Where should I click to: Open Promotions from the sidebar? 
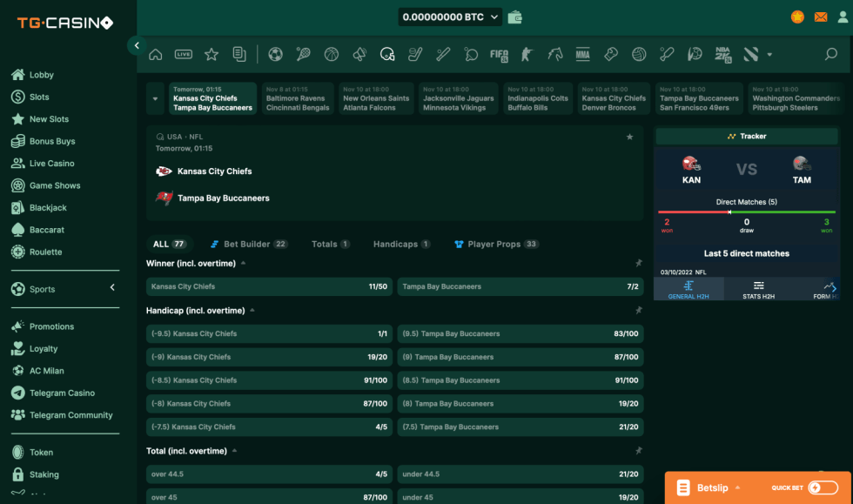(x=53, y=326)
